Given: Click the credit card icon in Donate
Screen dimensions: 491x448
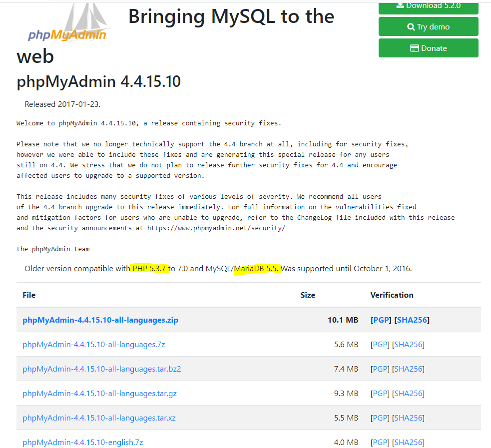Looking at the screenshot, I should 414,48.
